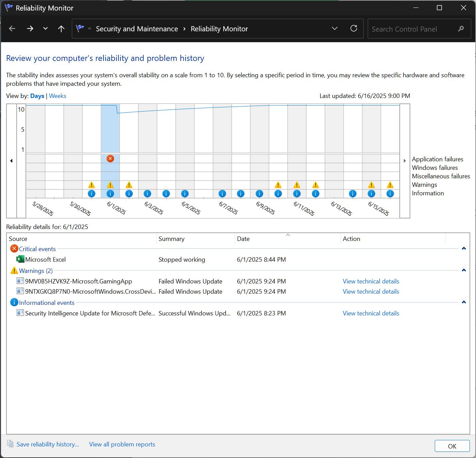
Task: Go up one level with the up arrow
Action: click(x=61, y=29)
